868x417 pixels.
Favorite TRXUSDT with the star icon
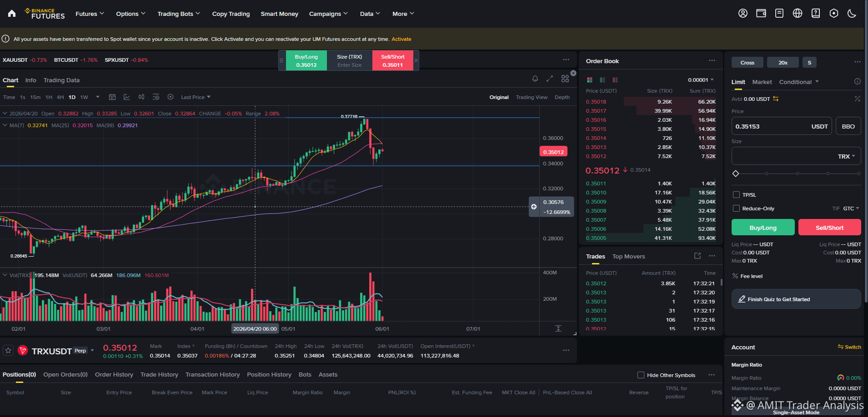[x=8, y=351]
